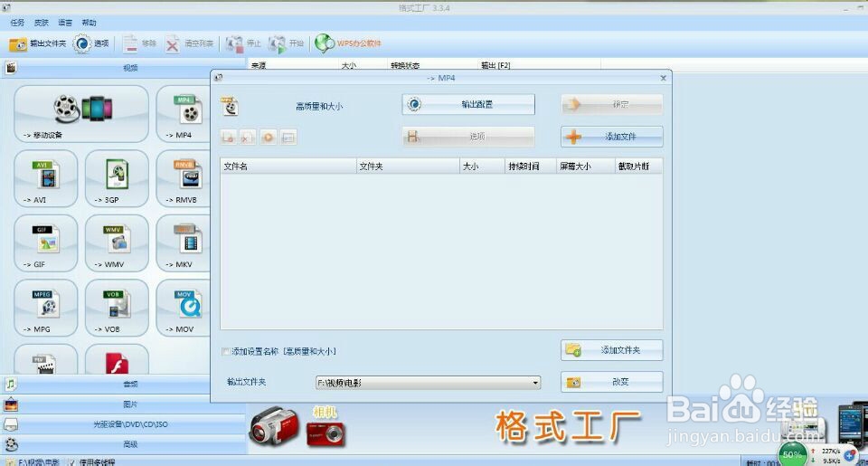This screenshot has height=466, width=868.
Task: Click the 添加文件 button
Action: (x=612, y=137)
